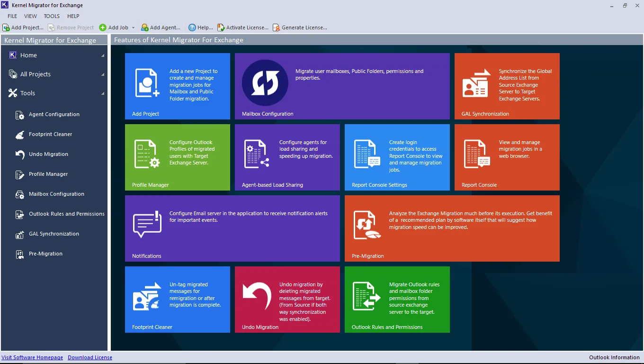Click Report Console tile icon
This screenshot has width=644, height=364.
tap(477, 154)
